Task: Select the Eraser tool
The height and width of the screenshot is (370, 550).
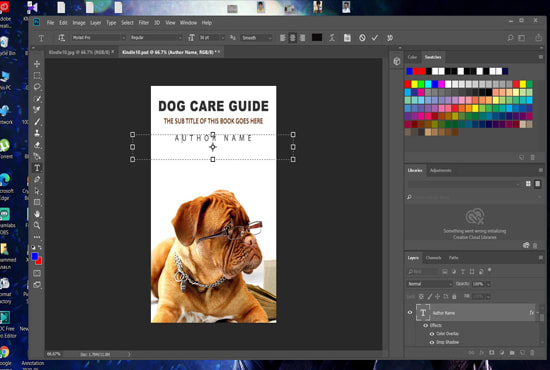Action: point(37,144)
